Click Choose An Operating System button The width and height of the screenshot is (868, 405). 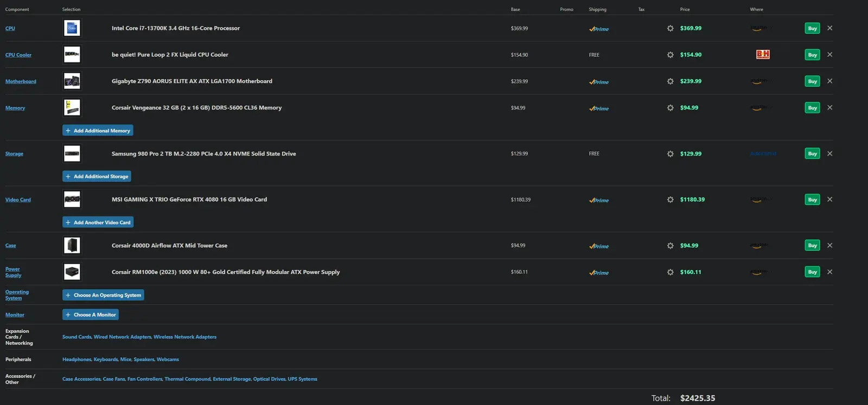[103, 295]
